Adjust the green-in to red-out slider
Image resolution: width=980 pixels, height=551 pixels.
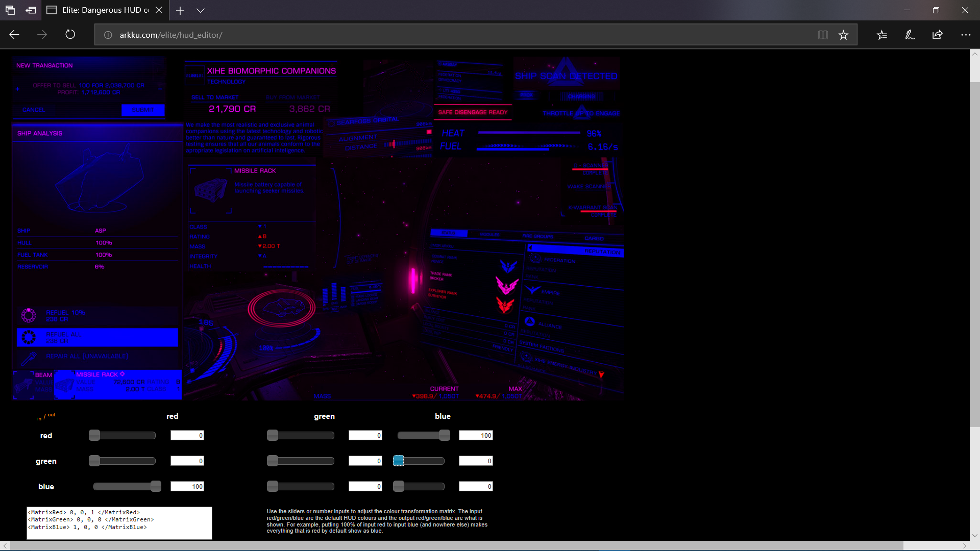pyautogui.click(x=122, y=461)
